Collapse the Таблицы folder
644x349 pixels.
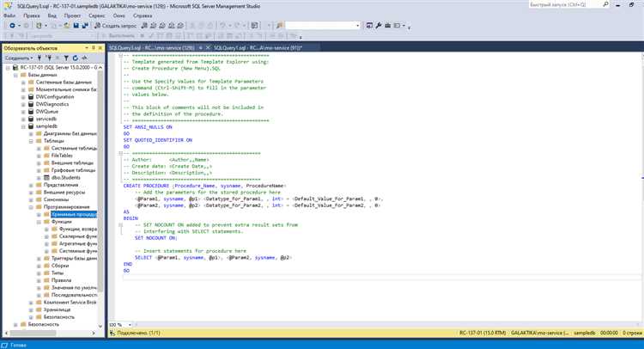click(31, 141)
